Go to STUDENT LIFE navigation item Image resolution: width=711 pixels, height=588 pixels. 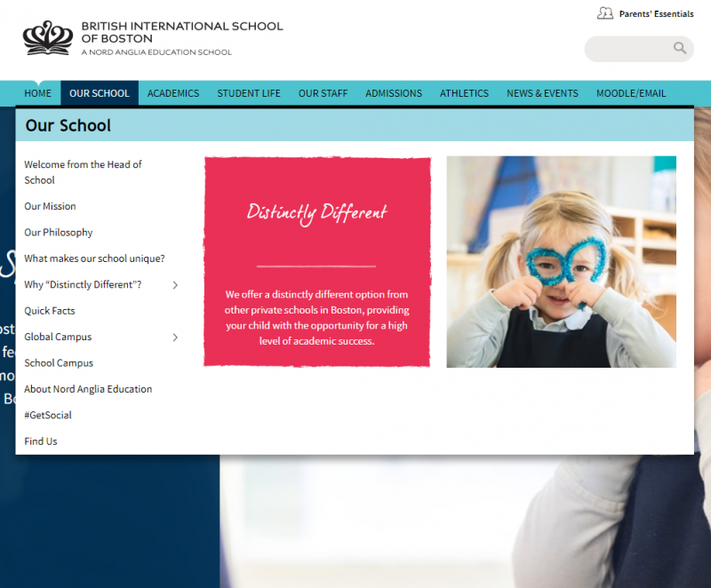coord(249,92)
